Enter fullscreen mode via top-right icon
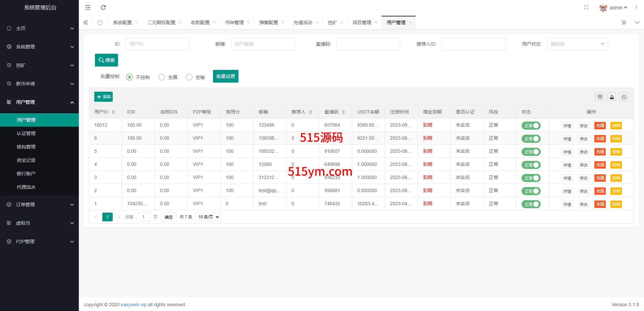 [x=586, y=7]
